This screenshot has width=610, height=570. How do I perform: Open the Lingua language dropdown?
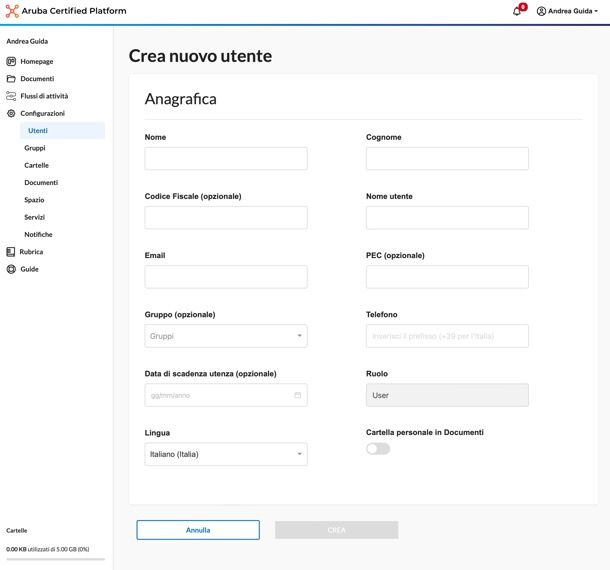[x=226, y=454]
